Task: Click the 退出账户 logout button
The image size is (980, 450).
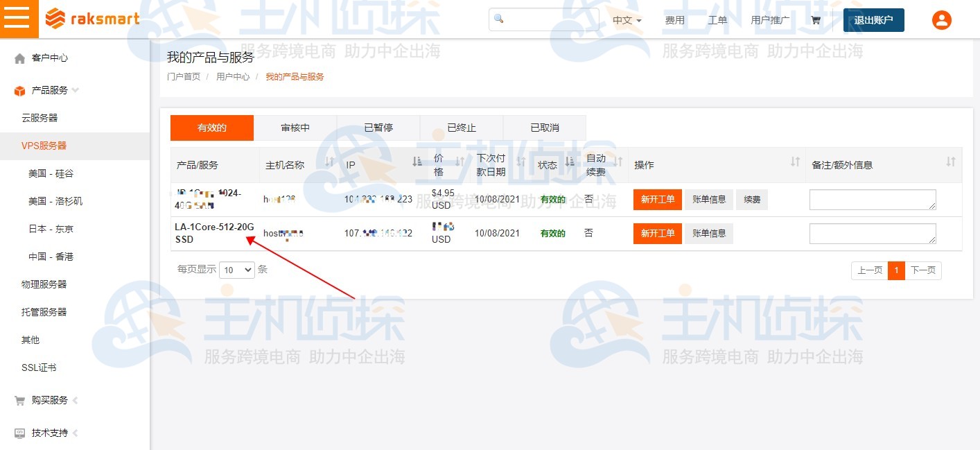Action: click(873, 21)
